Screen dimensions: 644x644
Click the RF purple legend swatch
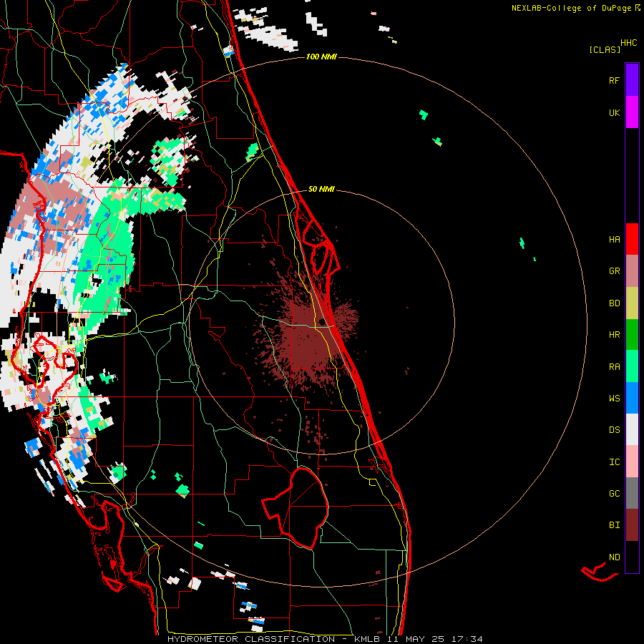[632, 80]
